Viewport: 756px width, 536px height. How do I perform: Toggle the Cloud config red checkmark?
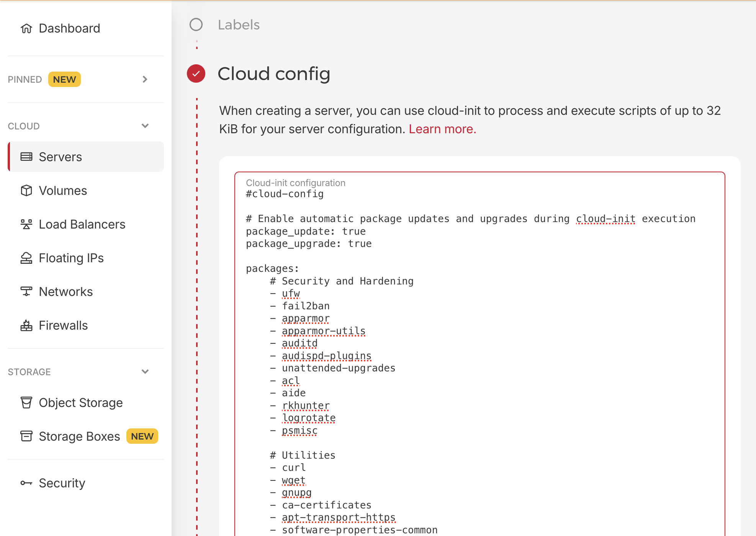pyautogui.click(x=196, y=74)
